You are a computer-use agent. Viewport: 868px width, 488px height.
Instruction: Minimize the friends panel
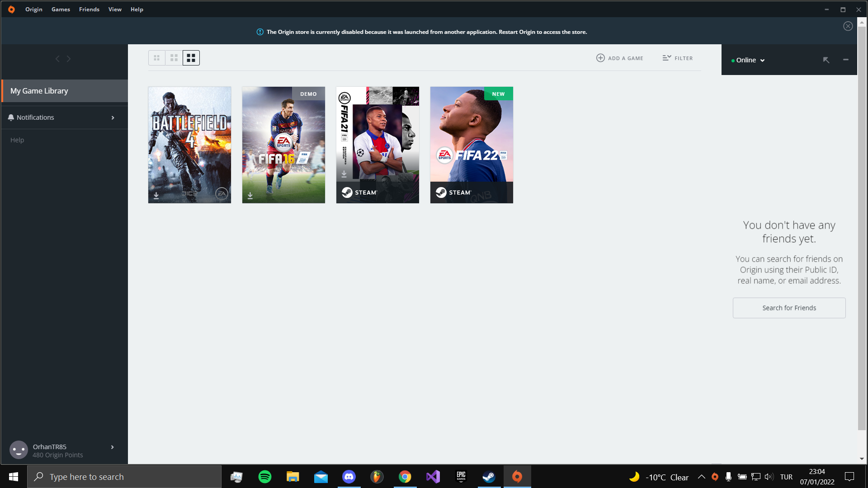pyautogui.click(x=845, y=60)
